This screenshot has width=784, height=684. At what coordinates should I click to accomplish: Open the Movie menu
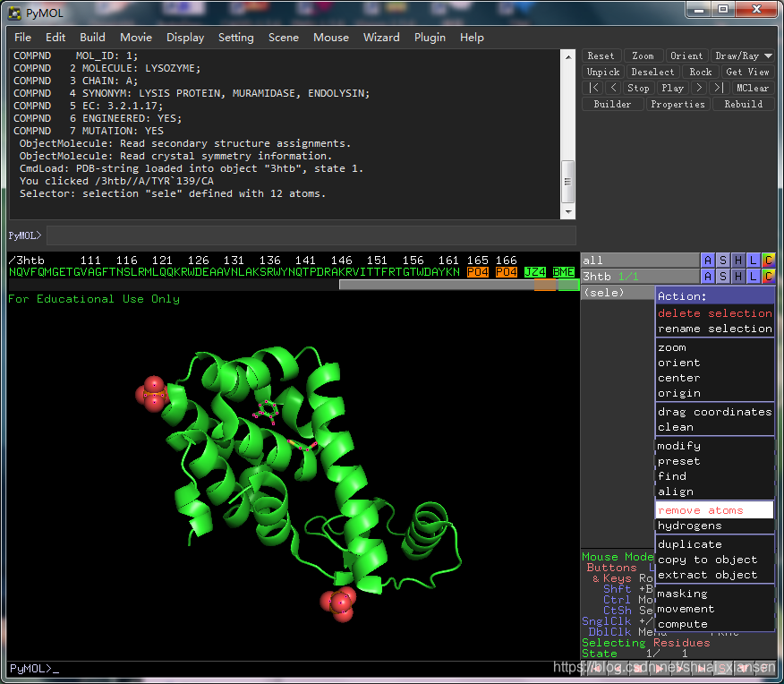pyautogui.click(x=136, y=38)
